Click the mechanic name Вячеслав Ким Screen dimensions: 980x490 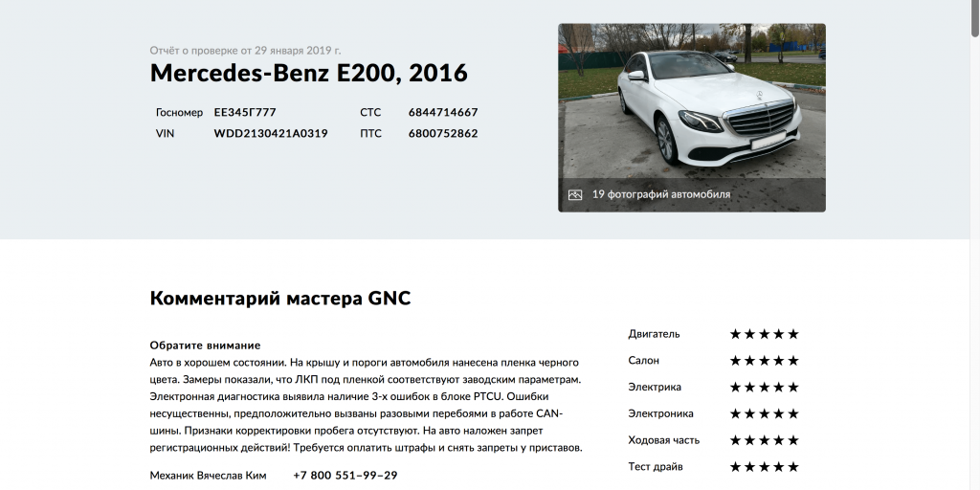click(232, 476)
